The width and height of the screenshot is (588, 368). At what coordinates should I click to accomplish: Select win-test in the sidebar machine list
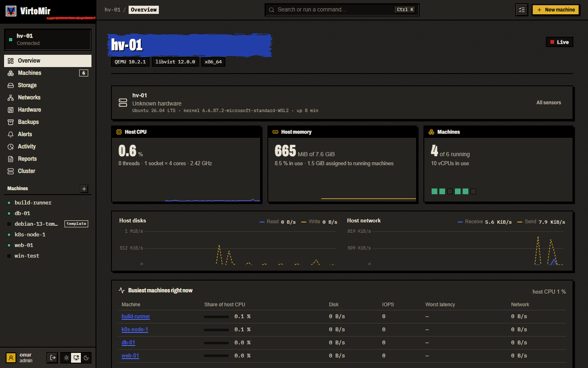point(48,256)
